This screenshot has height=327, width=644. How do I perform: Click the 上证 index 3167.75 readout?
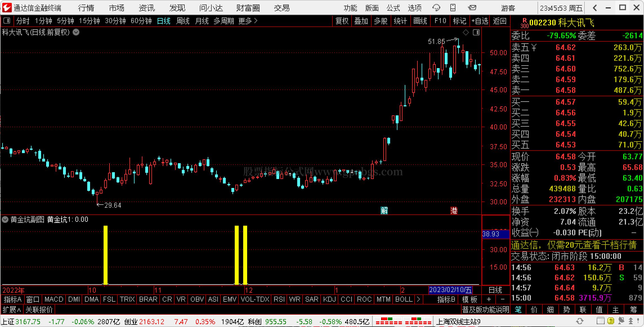click(x=21, y=321)
